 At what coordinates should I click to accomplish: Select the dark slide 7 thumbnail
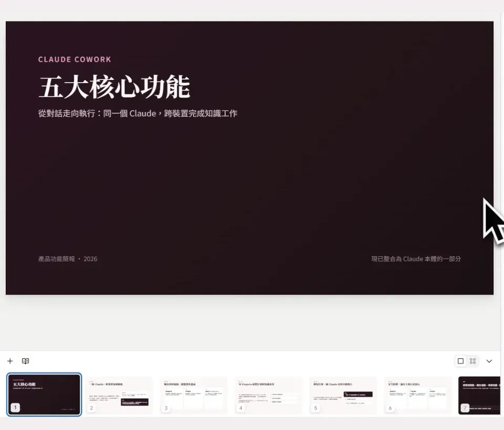tap(479, 395)
